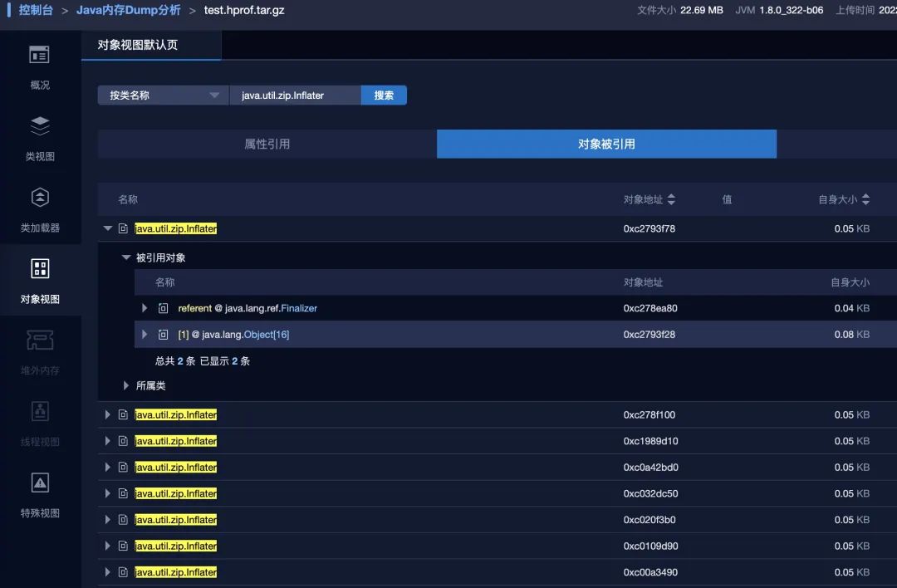Sort by 自身大小 column sort arrows

(865, 199)
